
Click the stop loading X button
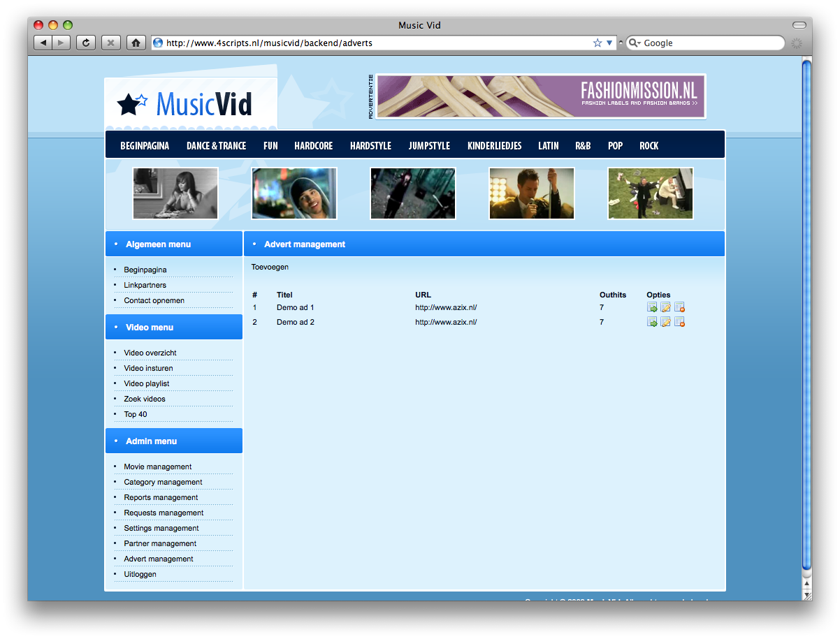point(110,43)
